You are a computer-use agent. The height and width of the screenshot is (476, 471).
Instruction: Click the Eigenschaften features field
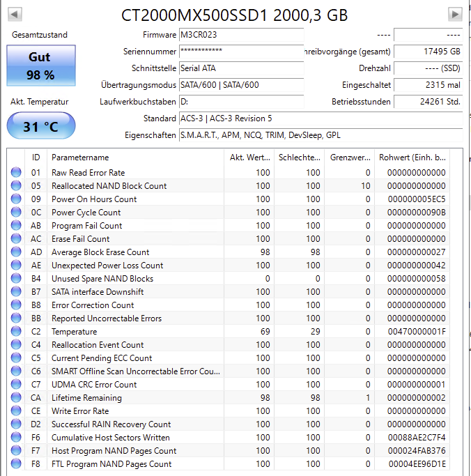(x=321, y=135)
